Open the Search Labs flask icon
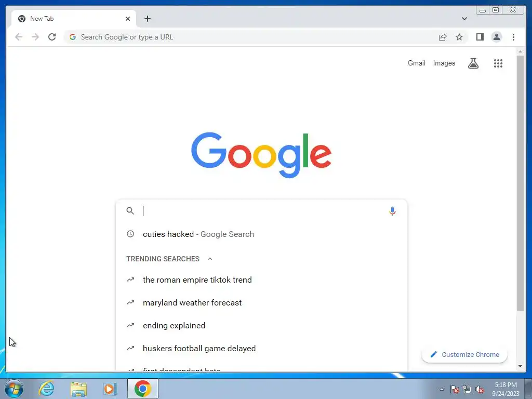The height and width of the screenshot is (399, 532). click(473, 63)
